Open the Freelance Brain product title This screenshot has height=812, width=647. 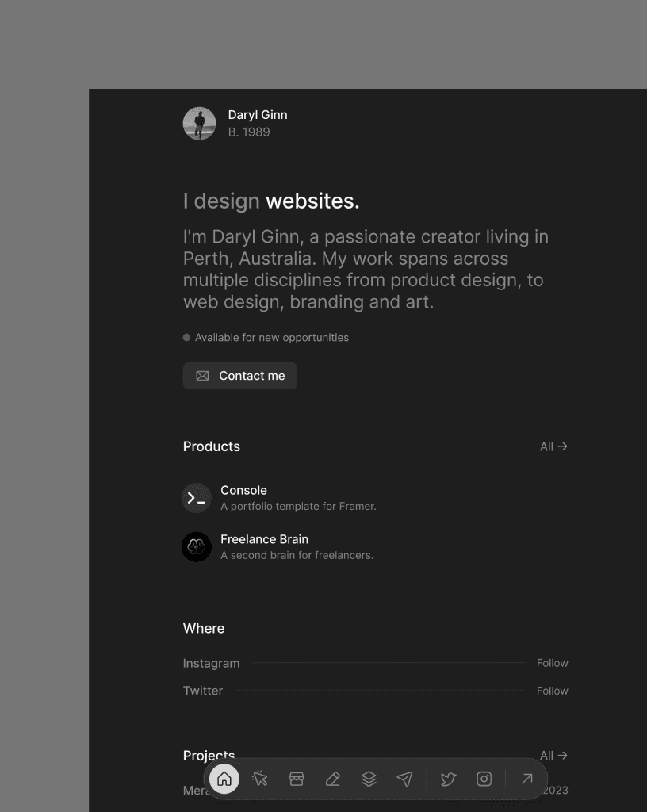coord(265,539)
